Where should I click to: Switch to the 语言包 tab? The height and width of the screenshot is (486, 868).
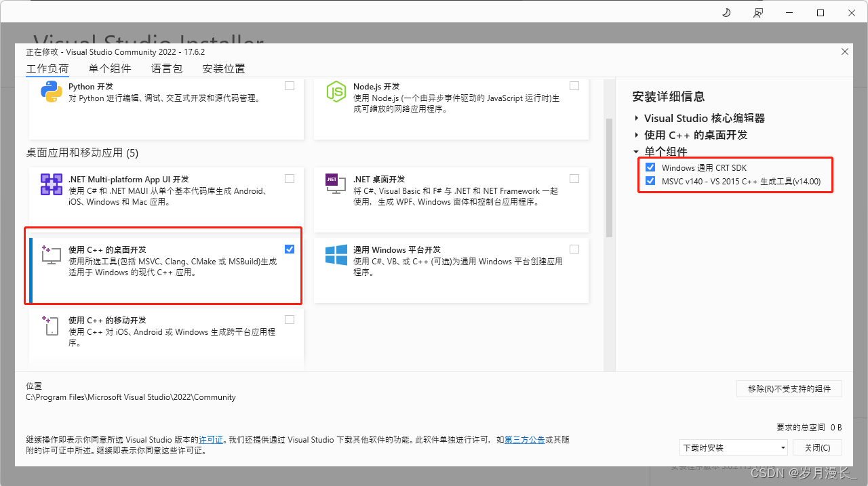(167, 68)
